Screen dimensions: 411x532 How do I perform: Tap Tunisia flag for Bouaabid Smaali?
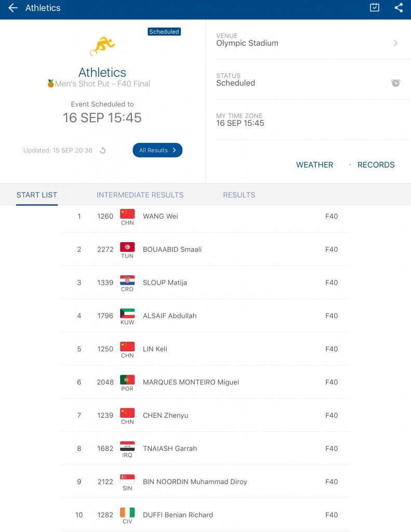(127, 247)
